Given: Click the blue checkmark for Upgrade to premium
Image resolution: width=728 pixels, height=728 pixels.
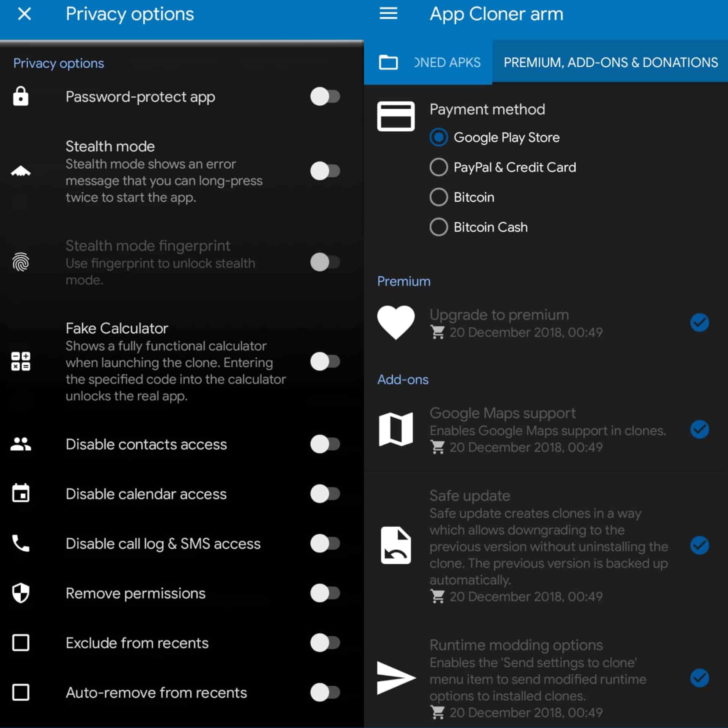Looking at the screenshot, I should pos(700,323).
